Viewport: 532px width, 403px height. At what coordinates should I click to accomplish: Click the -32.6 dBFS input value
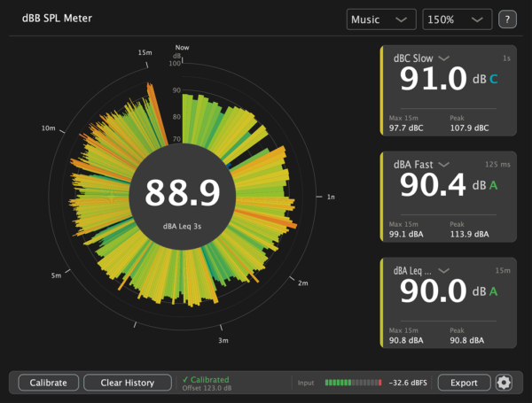pos(408,383)
